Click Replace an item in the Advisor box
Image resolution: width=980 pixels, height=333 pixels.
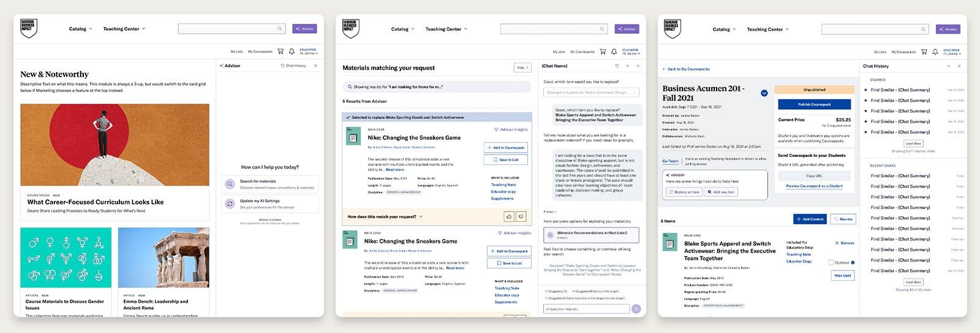pos(684,192)
